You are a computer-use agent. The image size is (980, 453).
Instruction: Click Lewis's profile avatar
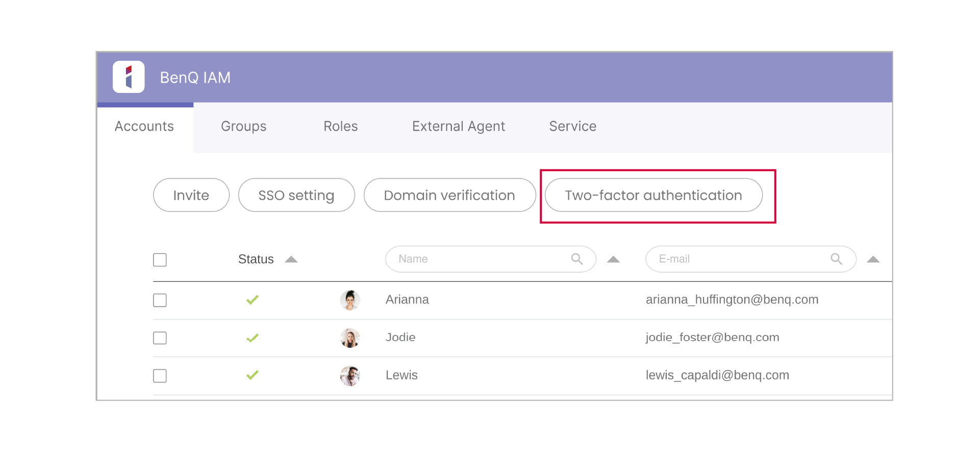point(350,376)
